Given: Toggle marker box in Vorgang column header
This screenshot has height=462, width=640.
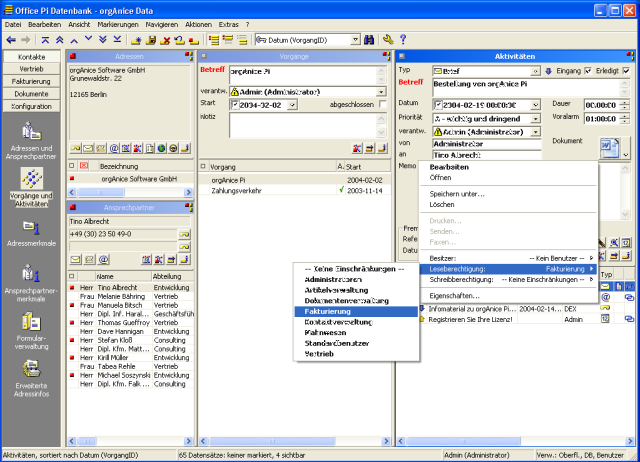Looking at the screenshot, I should click(203, 167).
